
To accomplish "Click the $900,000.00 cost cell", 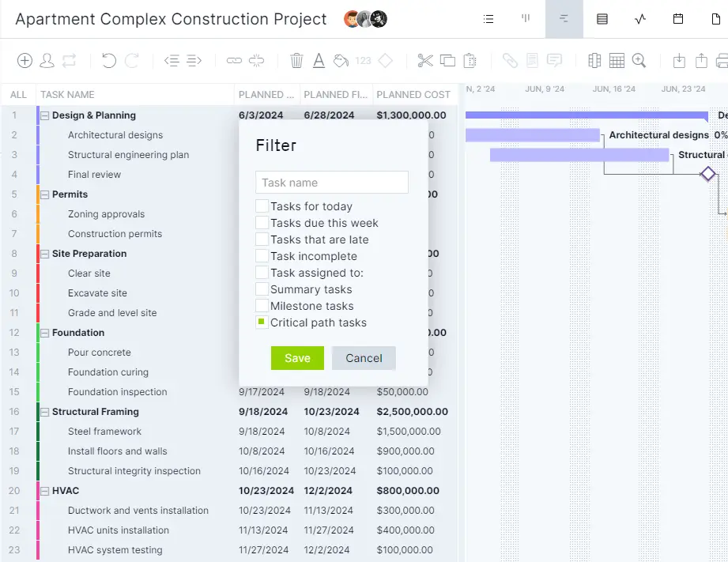I will 405,451.
